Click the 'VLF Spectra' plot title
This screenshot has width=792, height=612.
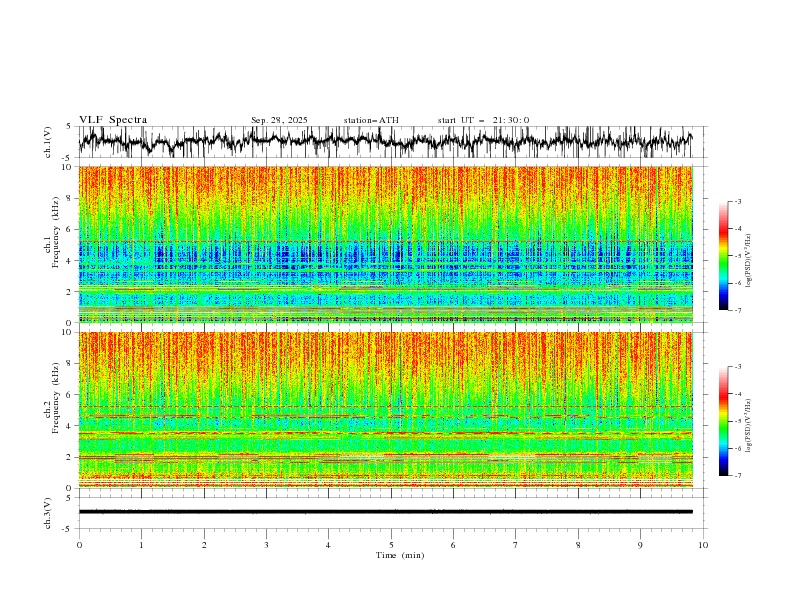[113, 120]
